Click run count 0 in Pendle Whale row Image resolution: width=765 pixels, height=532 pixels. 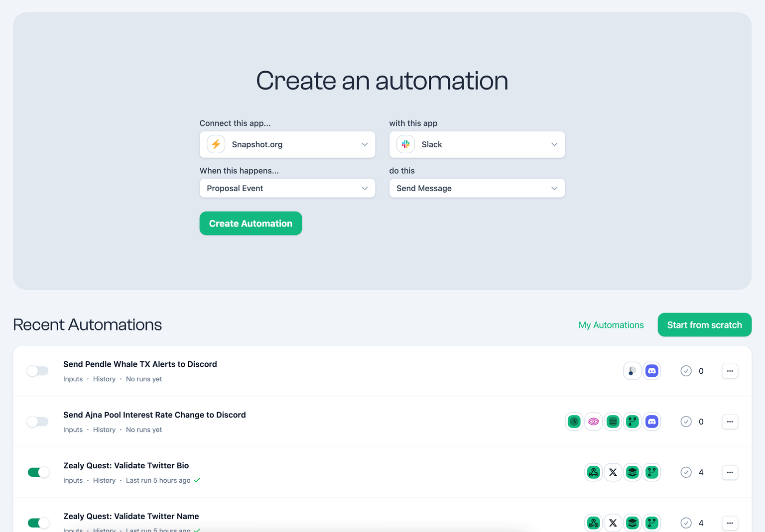[701, 371]
